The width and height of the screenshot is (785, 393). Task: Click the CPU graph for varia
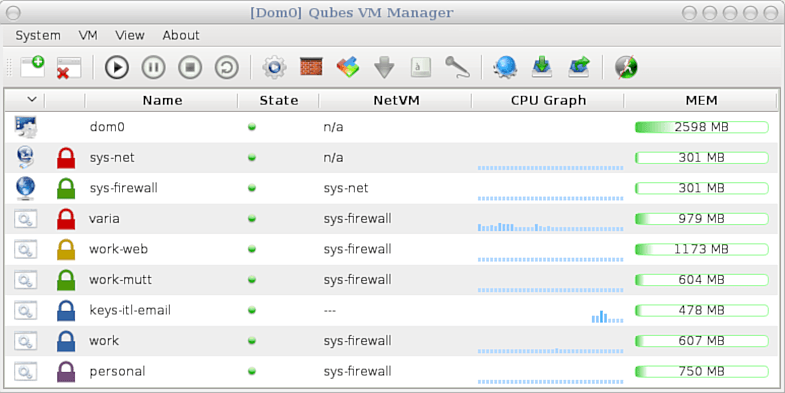point(551,226)
